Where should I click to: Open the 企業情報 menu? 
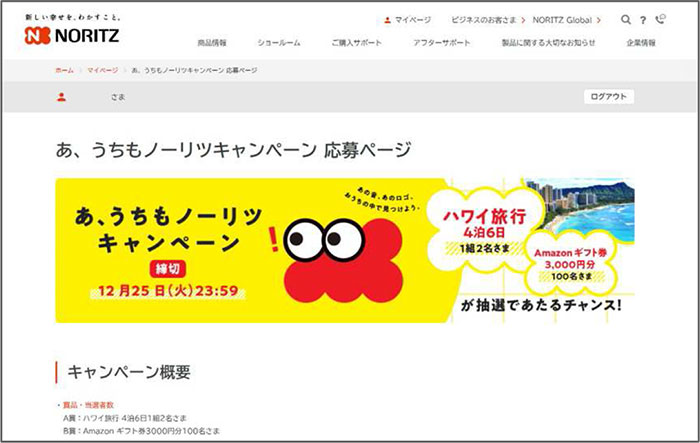point(641,43)
